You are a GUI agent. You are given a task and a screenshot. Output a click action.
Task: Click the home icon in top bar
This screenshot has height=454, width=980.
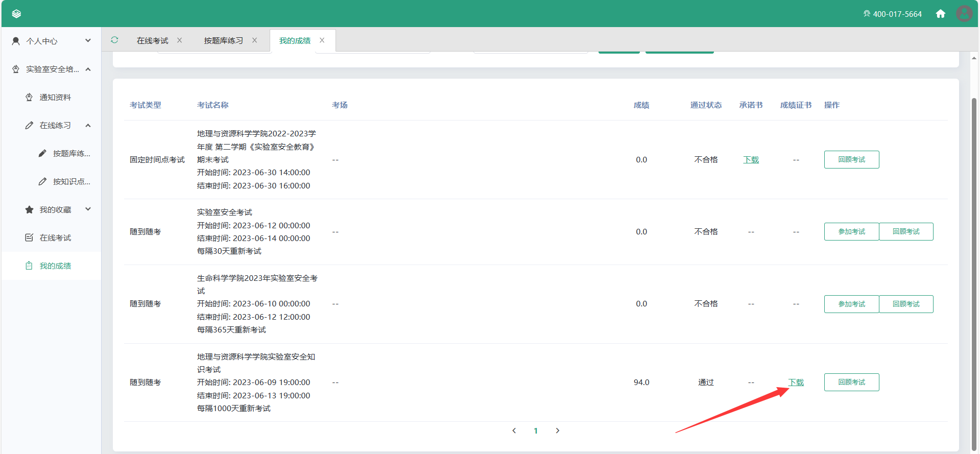tap(940, 14)
